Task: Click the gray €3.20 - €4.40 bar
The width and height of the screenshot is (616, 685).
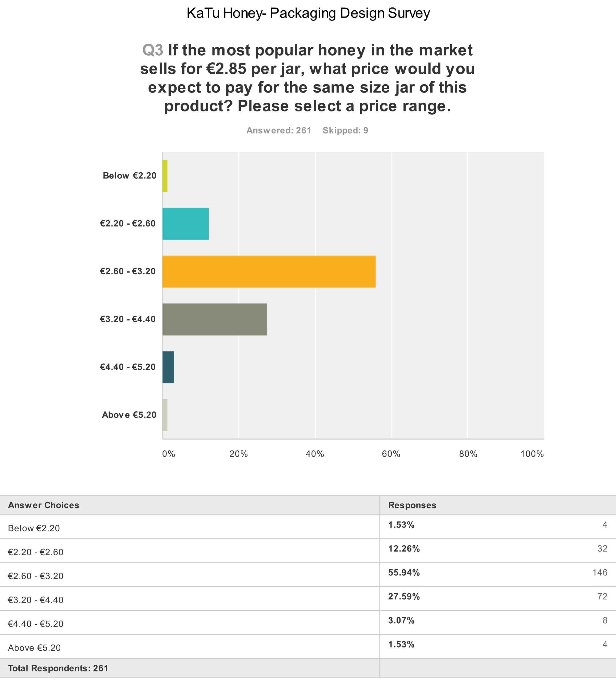Action: (215, 319)
